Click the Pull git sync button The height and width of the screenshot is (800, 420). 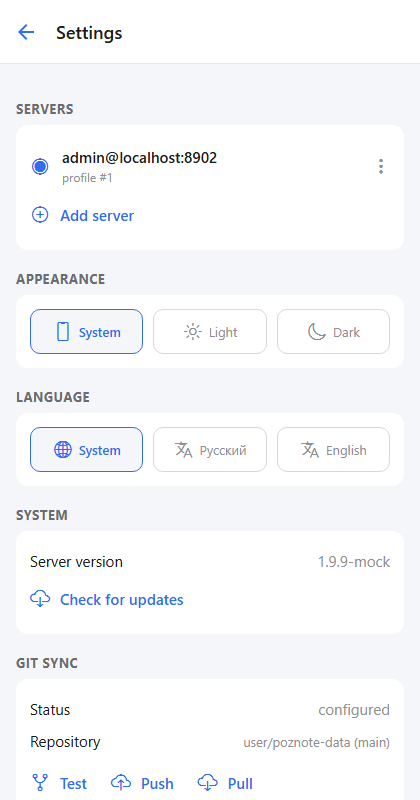tap(225, 783)
